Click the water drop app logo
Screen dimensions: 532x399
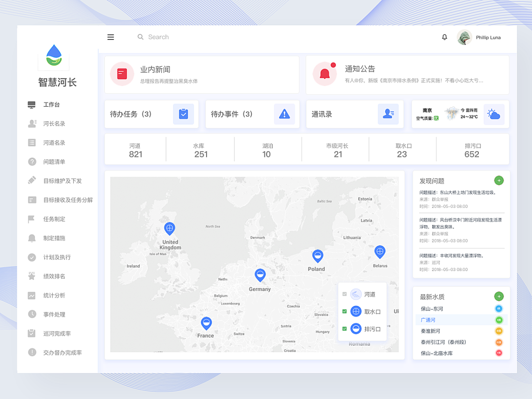click(x=54, y=55)
